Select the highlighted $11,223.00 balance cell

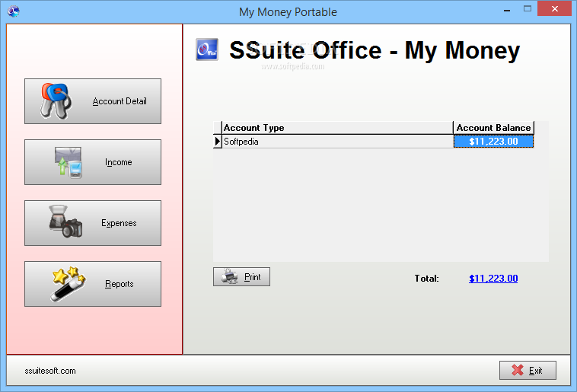493,142
